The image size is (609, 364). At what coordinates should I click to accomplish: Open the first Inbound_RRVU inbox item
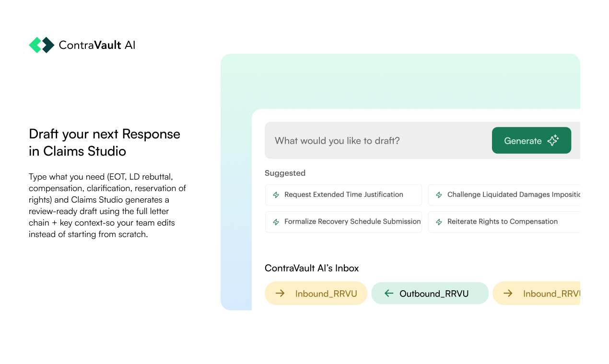click(x=326, y=294)
